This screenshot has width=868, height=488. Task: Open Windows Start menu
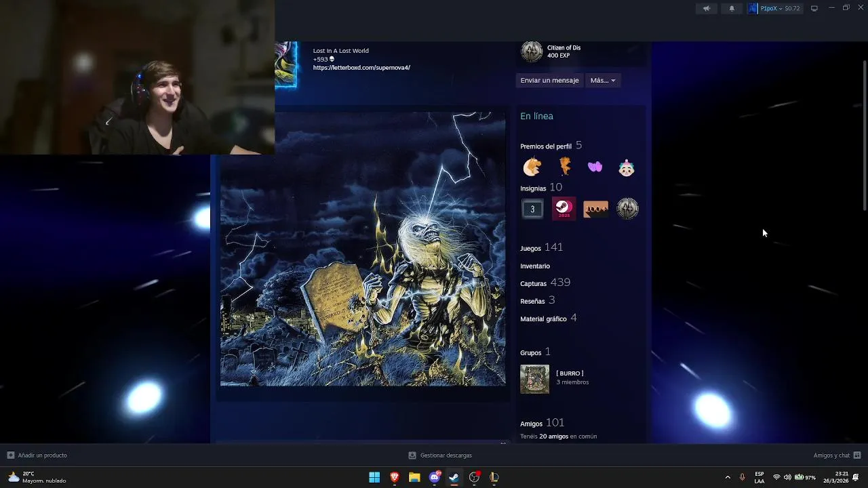click(374, 477)
